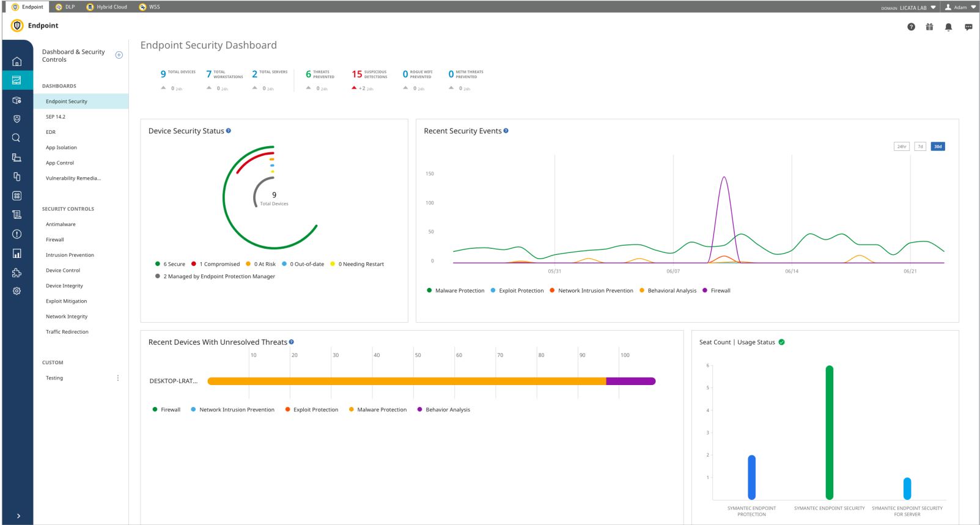
Task: Toggle the Firewall series in Recent Security Events
Action: (717, 291)
